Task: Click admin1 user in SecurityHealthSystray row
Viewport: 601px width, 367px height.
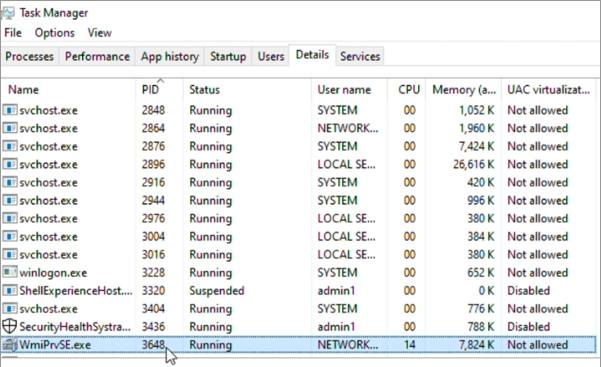Action: click(x=336, y=327)
